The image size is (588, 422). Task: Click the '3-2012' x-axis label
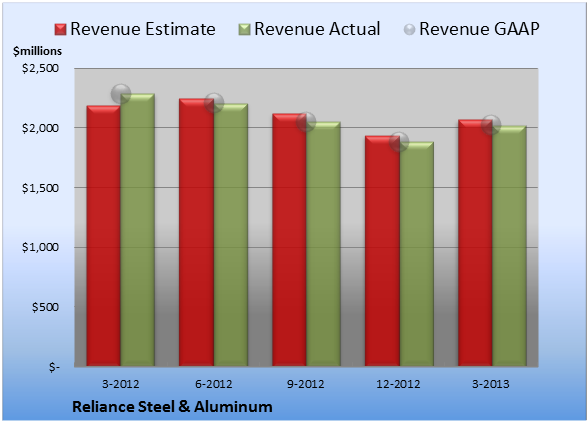coord(121,384)
